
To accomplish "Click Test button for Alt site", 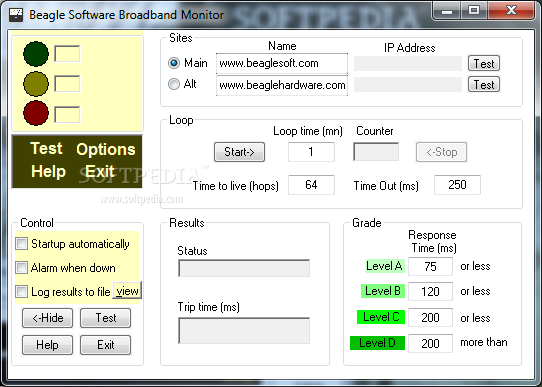I will [484, 84].
